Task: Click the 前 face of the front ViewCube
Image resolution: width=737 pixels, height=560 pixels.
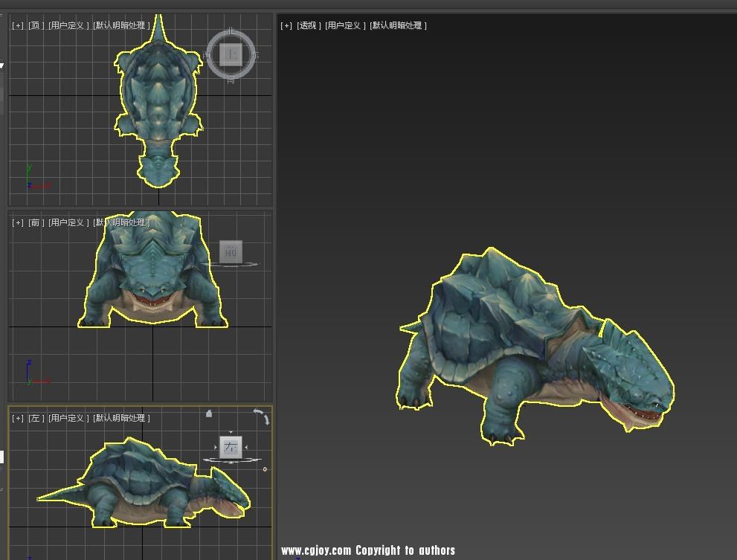Action: (x=230, y=252)
